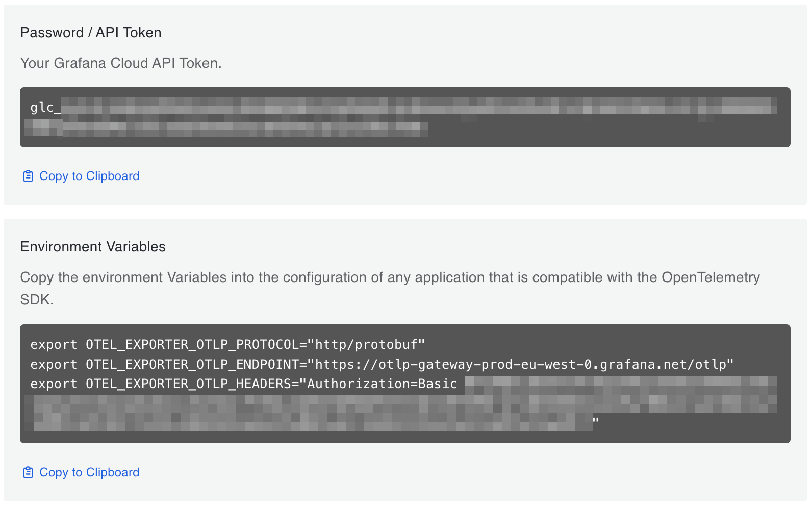Click the copy icon next to environment variables link
This screenshot has height=509, width=812.
coord(28,472)
